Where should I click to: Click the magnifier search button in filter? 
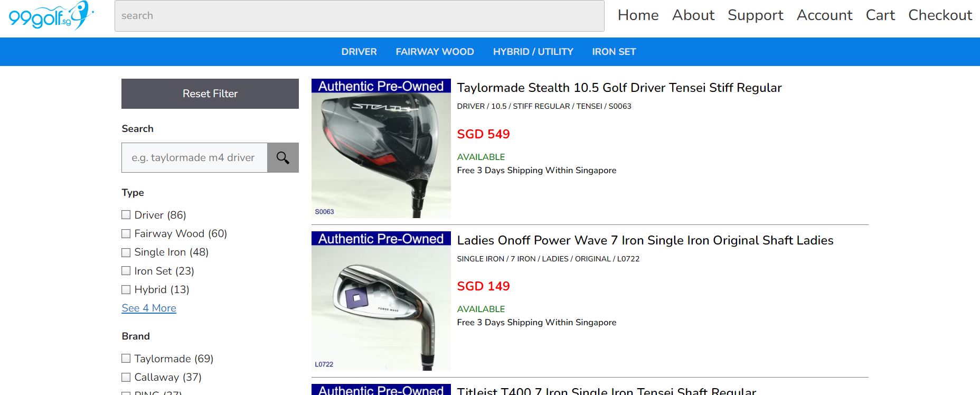click(283, 157)
